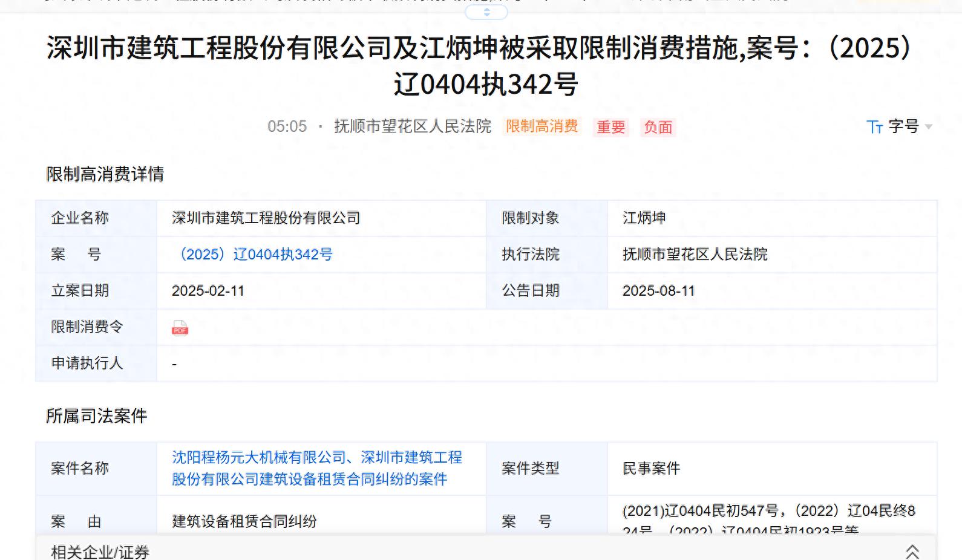Open the 沈阳程杨元大机械有限公司 case name link
The image size is (962, 560).
click(317, 469)
